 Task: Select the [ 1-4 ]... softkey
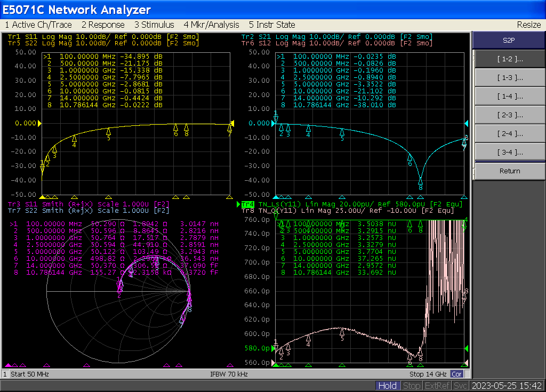click(x=510, y=96)
